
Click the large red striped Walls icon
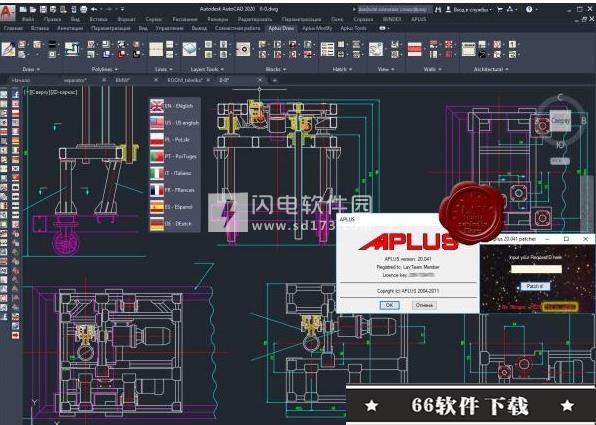(x=415, y=49)
